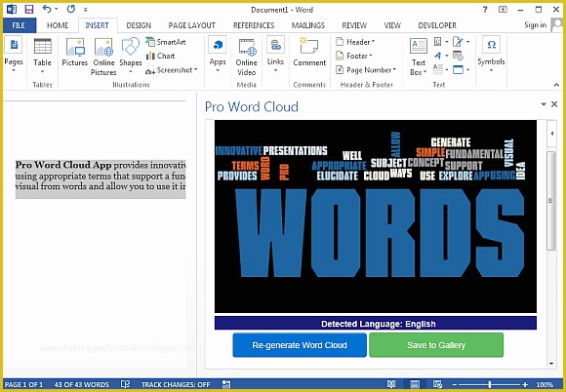Click the Save icon in quick access toolbar
This screenshot has width=566, height=392.
pos(28,9)
